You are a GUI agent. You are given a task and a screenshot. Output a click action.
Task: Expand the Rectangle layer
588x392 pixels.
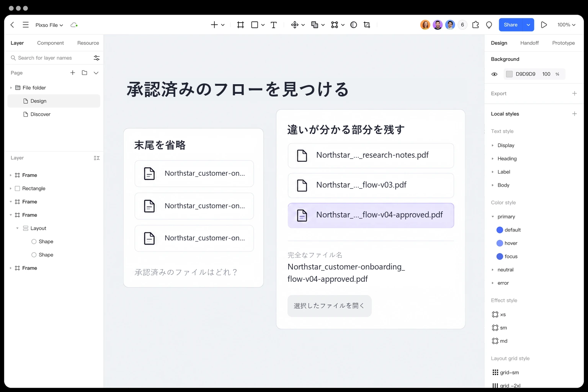(11, 188)
